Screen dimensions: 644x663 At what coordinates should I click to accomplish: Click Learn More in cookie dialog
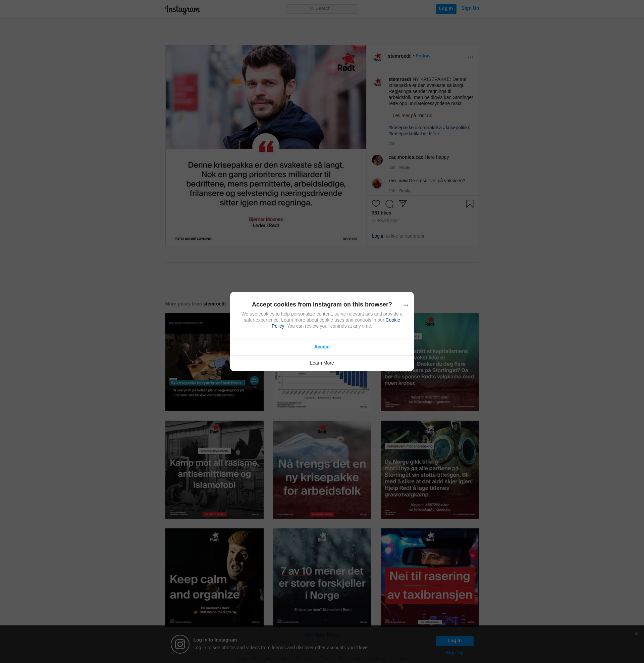point(322,363)
